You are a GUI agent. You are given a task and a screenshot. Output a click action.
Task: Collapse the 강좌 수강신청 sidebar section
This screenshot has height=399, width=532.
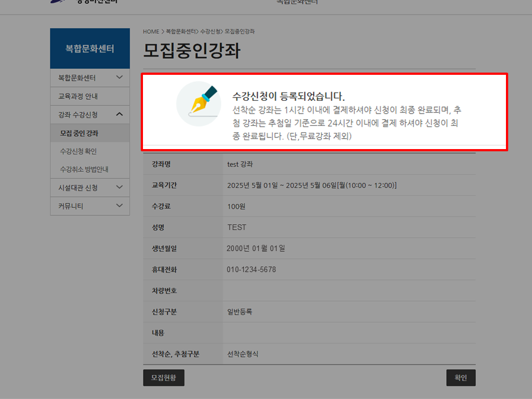tap(90, 114)
